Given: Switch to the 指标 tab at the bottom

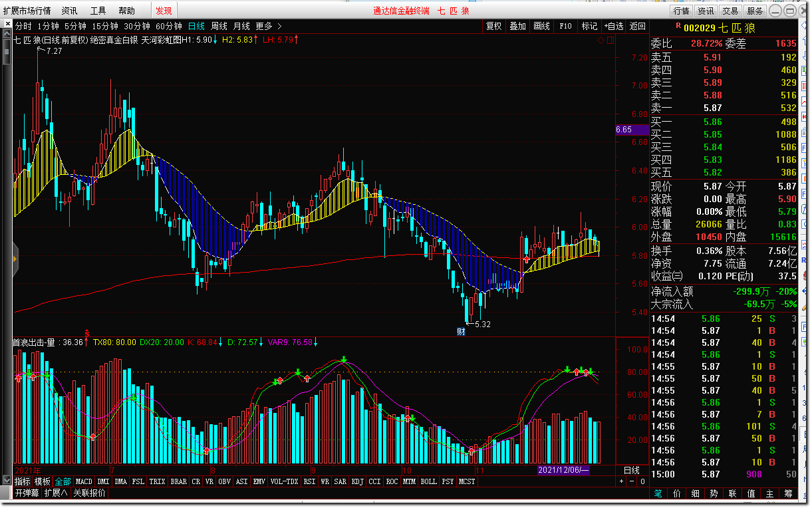Looking at the screenshot, I should pyautogui.click(x=23, y=481).
